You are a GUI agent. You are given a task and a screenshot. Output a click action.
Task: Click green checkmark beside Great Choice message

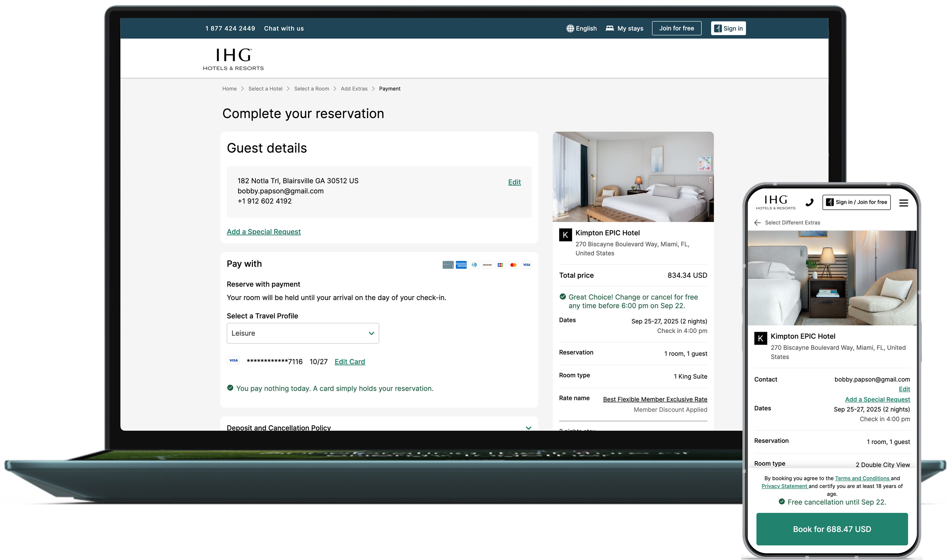pos(562,297)
